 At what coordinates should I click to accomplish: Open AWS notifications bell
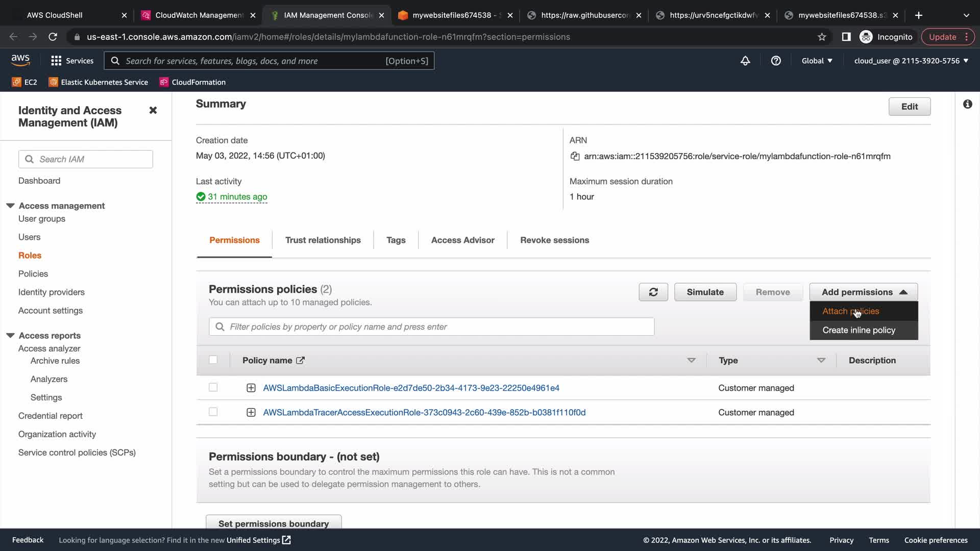pyautogui.click(x=745, y=61)
